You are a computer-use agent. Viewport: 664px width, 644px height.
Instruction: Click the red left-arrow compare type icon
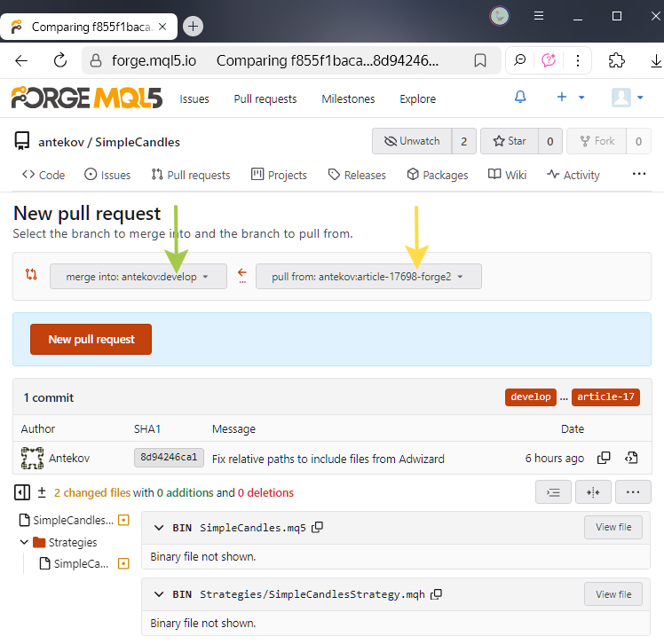click(242, 276)
